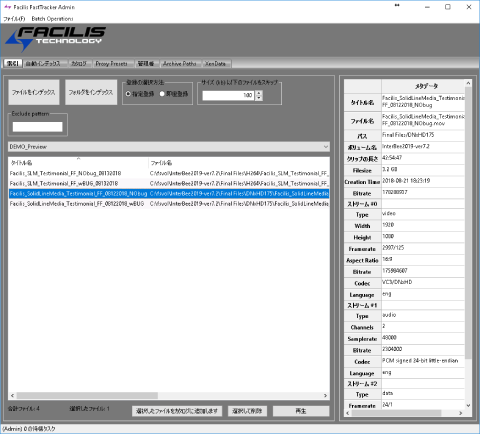Click metadata panel scroll-left arrow
480x434 pixels.
coord(348,413)
